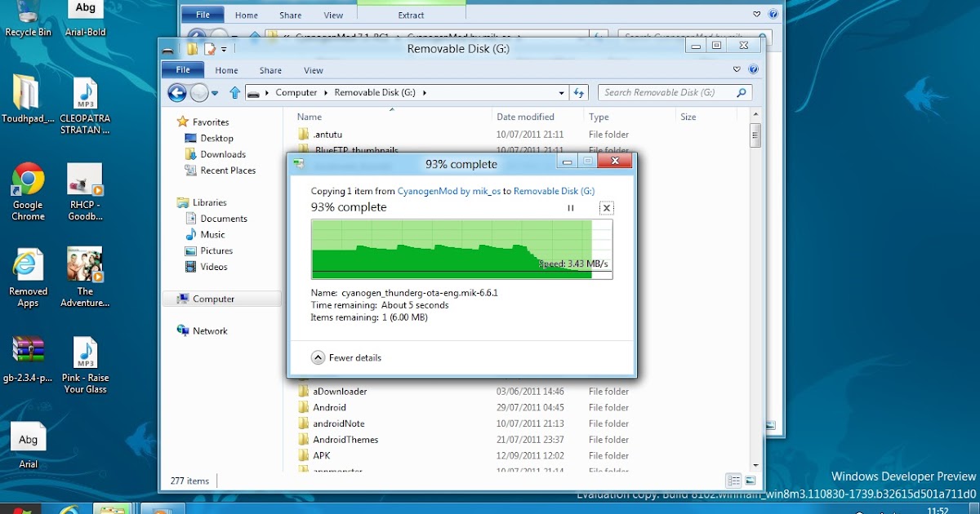This screenshot has width=980, height=514.
Task: Open the address bar dropdown arrow
Action: click(x=561, y=92)
